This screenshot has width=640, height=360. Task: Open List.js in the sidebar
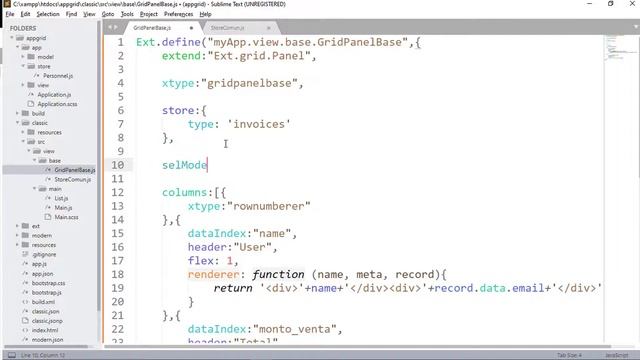(61, 198)
